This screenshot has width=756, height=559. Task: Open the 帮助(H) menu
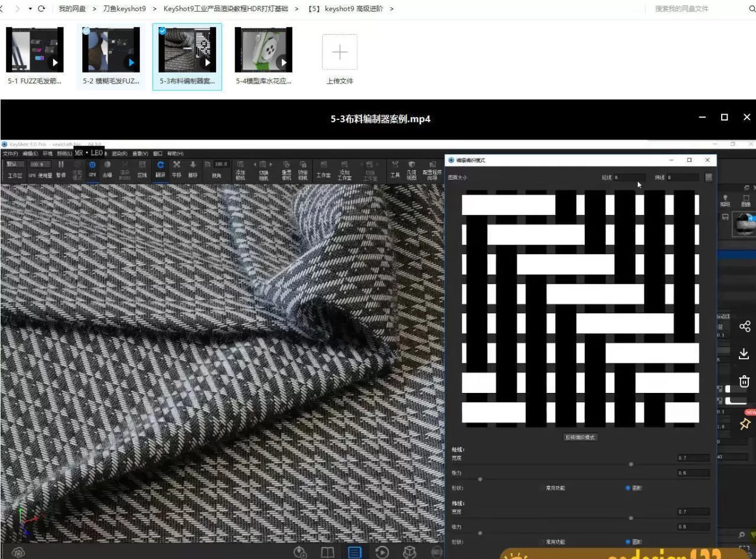[x=175, y=154]
